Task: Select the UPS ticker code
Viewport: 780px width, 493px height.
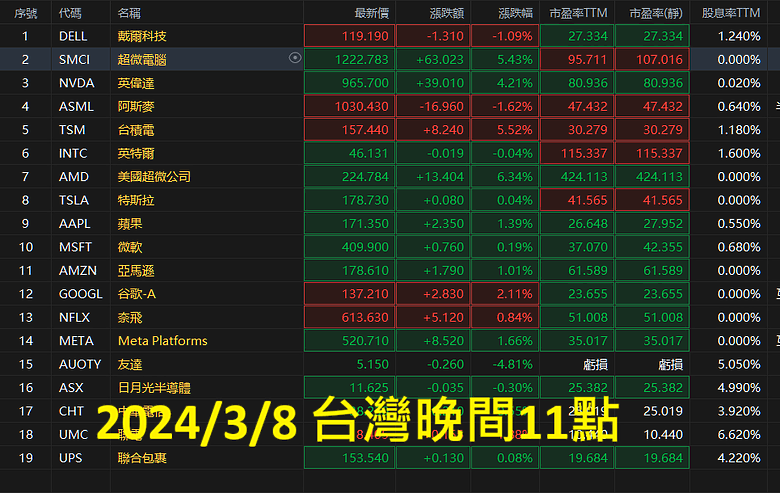Action: [x=71, y=458]
